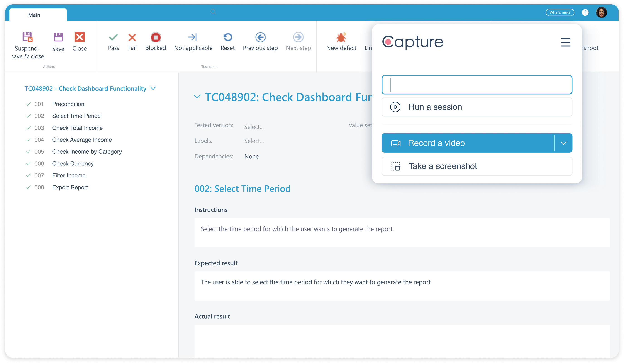This screenshot has height=364, width=624.
Task: Expand the Record a video options chevron
Action: coord(564,143)
